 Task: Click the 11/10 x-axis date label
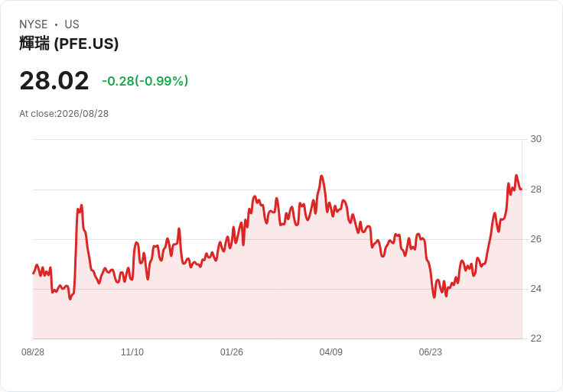coord(132,352)
